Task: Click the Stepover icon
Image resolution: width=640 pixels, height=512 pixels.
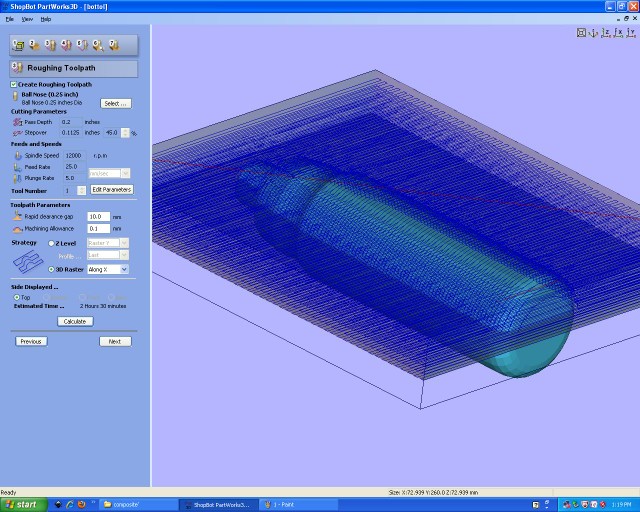Action: [x=17, y=133]
